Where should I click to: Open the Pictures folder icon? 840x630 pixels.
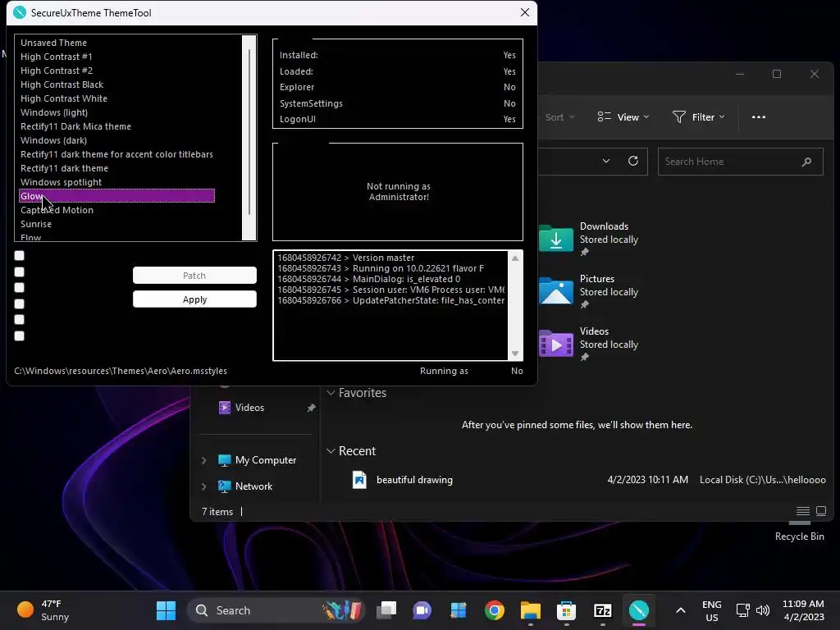tap(556, 291)
